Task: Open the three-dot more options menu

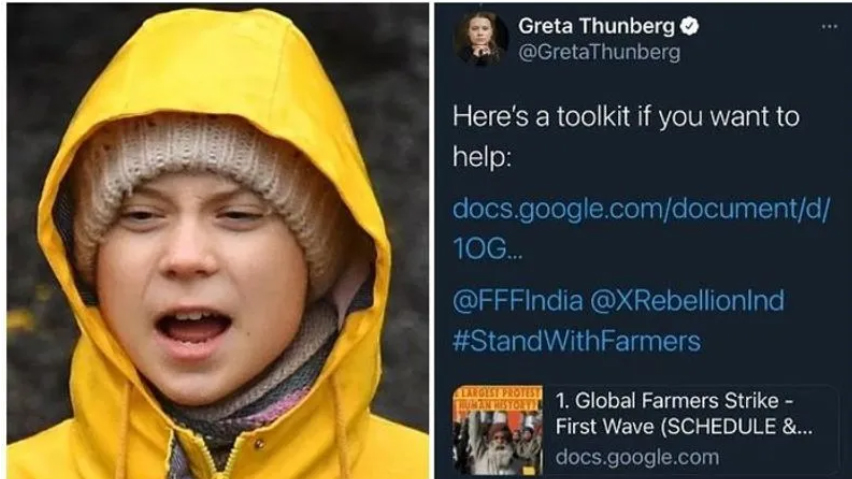Action: [829, 26]
